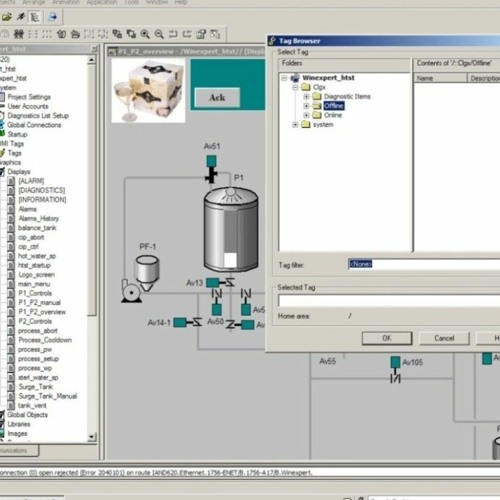Screen dimensions: 500x500
Task: Click OK in Tag Browser
Action: click(x=387, y=338)
